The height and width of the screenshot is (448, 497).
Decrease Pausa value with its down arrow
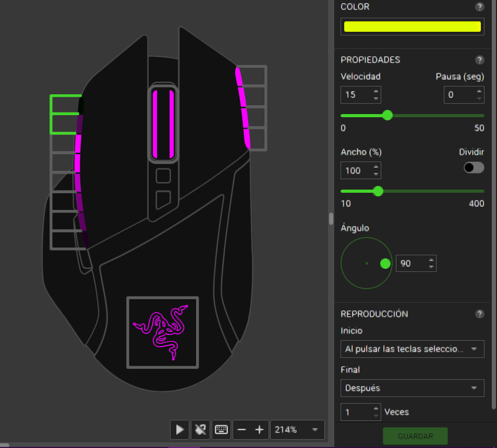[479, 98]
